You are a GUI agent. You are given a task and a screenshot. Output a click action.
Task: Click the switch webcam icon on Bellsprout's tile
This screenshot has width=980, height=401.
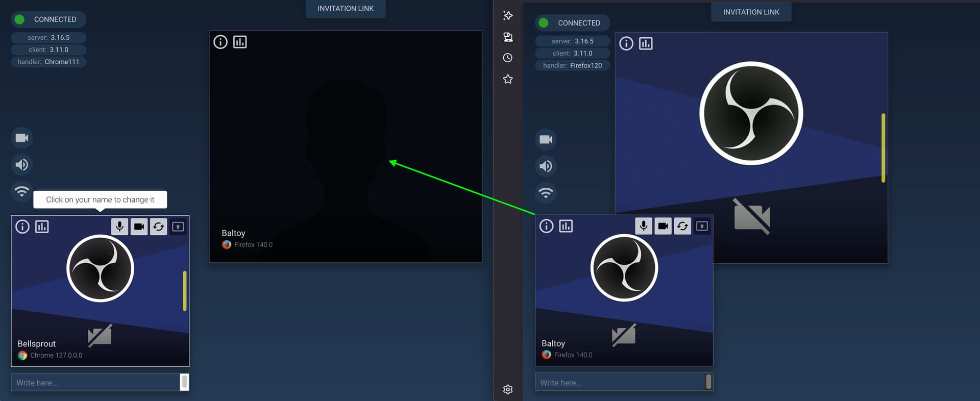point(158,227)
